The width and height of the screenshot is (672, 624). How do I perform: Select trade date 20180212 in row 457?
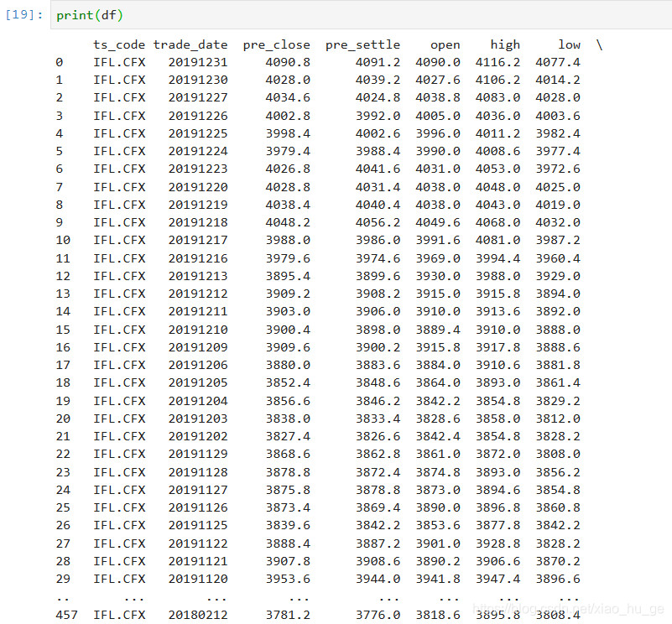(x=198, y=615)
